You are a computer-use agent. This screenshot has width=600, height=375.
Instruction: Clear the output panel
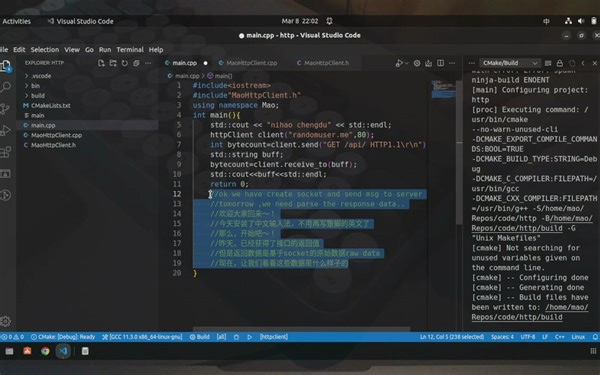pos(548,63)
